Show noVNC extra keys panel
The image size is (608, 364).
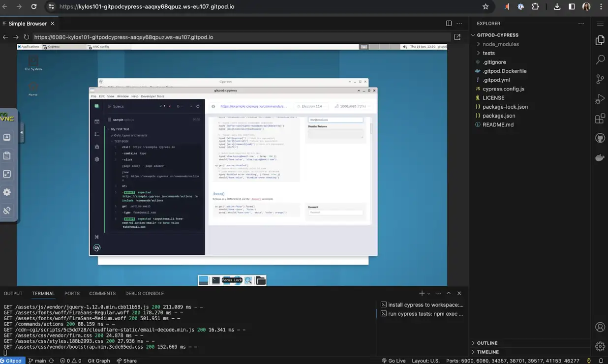(7, 138)
